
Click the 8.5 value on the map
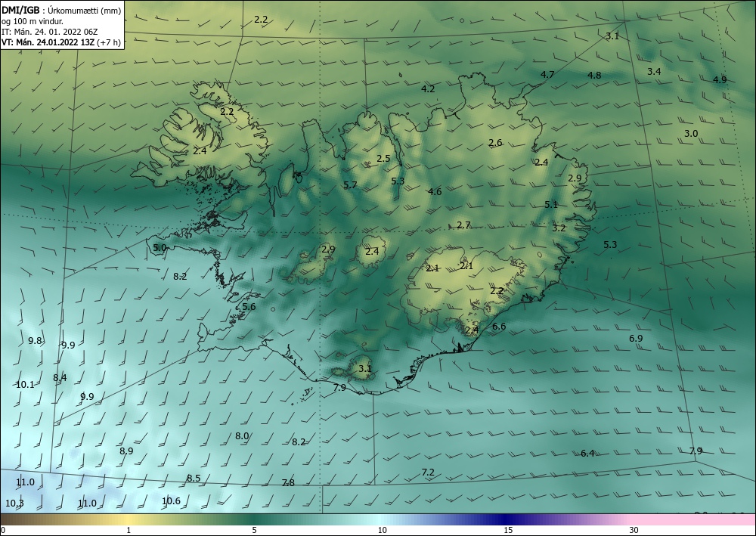coord(194,478)
